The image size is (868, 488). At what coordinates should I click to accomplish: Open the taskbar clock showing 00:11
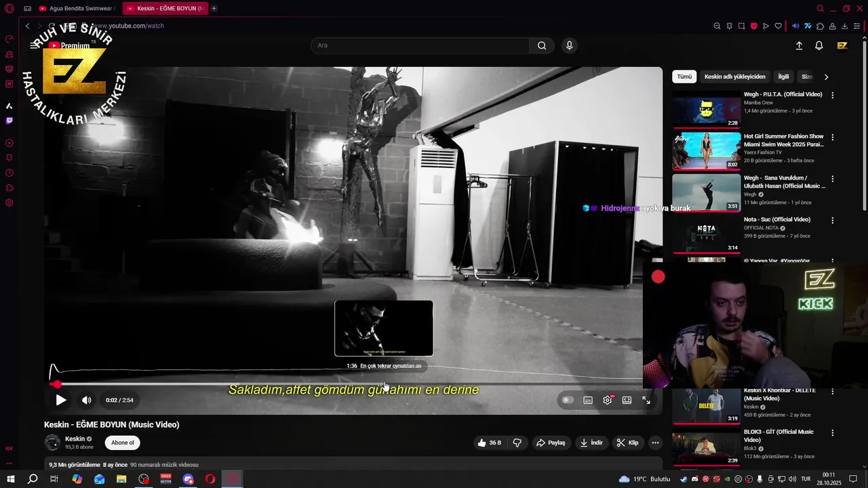829,479
